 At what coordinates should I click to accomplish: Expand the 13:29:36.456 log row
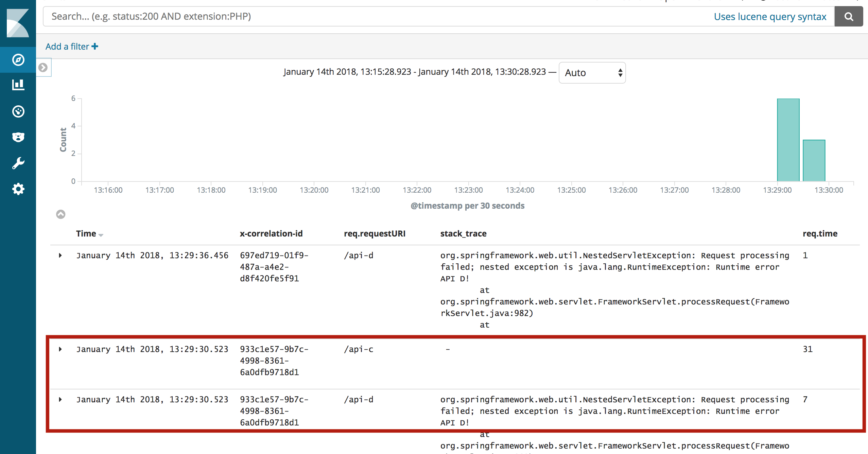[x=60, y=255]
